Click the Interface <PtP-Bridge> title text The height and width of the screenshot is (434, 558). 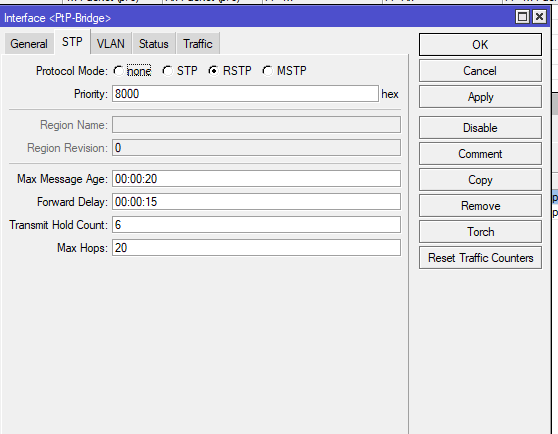click(57, 18)
